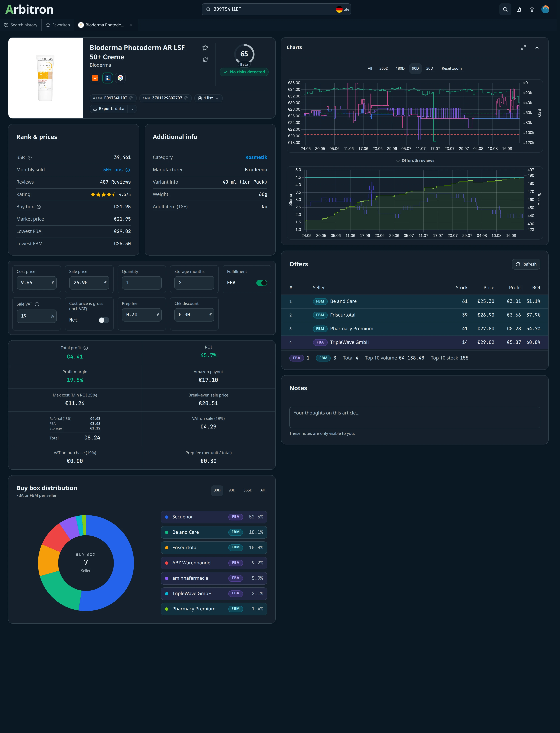Screen dimensions: 560x733
Task: Open the Monthly sold info icon
Action: (x=128, y=170)
